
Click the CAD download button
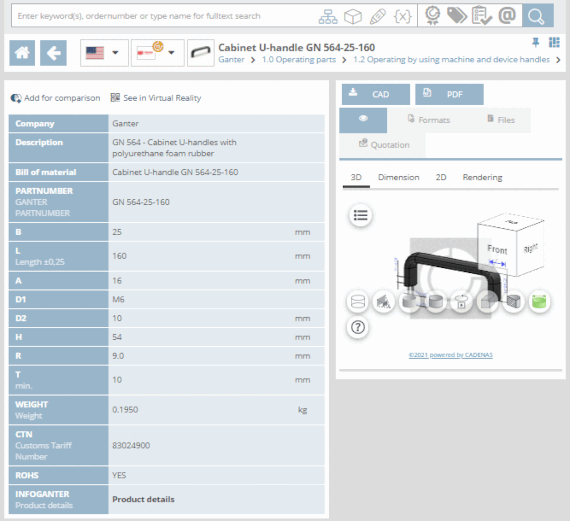376,95
